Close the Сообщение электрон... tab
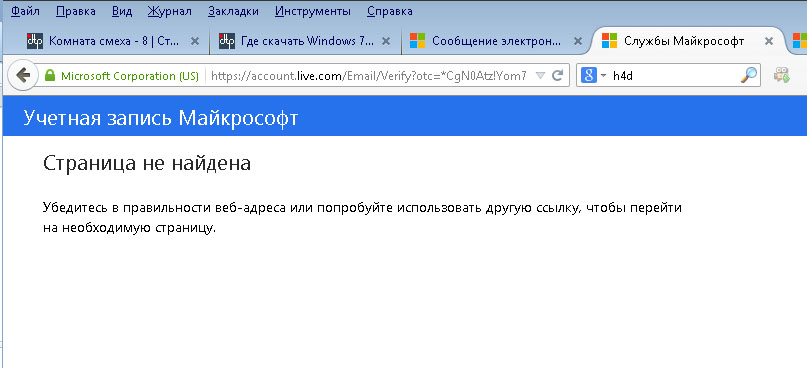Image resolution: width=807 pixels, height=368 pixels. (x=578, y=41)
